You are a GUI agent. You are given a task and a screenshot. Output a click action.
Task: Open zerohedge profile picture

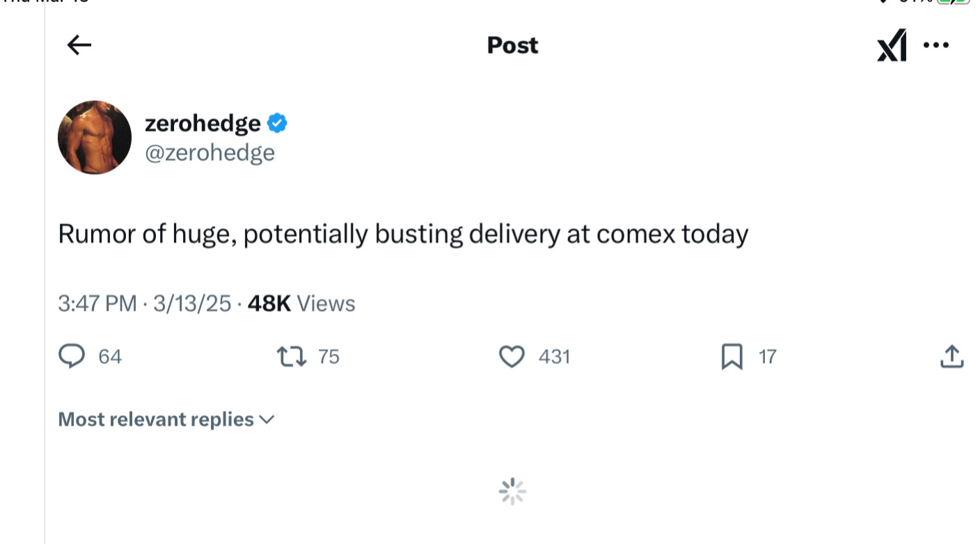coord(95,137)
